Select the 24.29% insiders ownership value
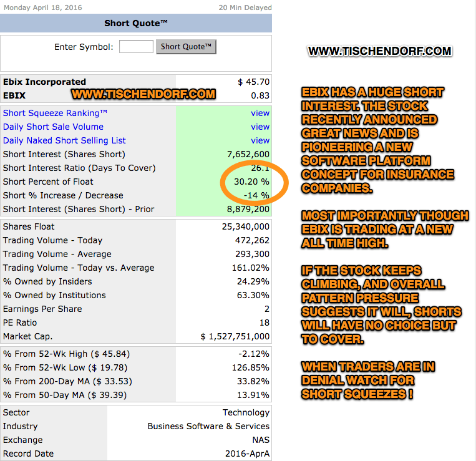 click(x=253, y=281)
